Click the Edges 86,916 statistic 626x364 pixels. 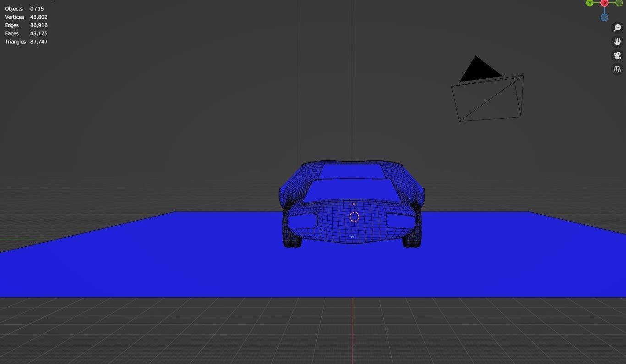26,25
